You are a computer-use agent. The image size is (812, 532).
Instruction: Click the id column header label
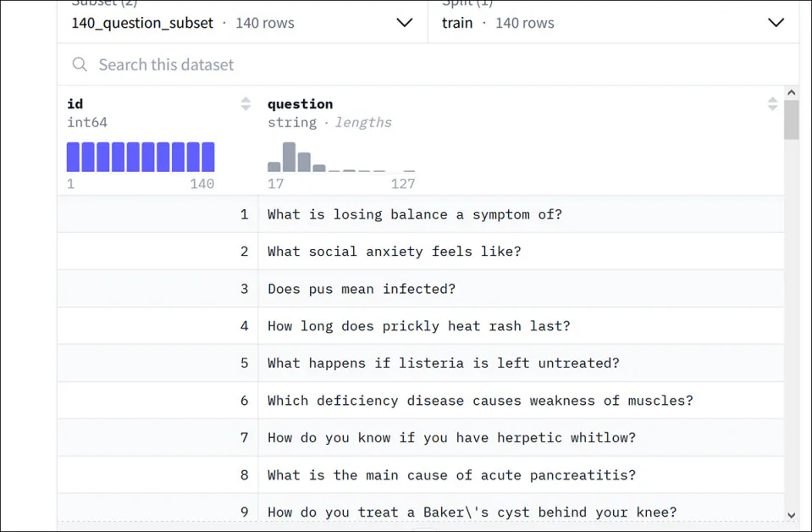coord(75,104)
